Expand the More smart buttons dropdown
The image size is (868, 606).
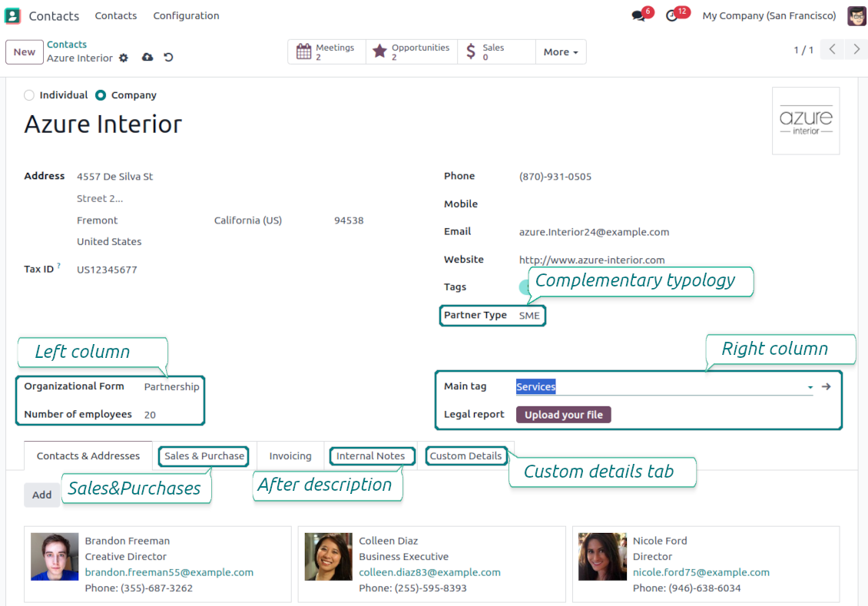coord(561,51)
